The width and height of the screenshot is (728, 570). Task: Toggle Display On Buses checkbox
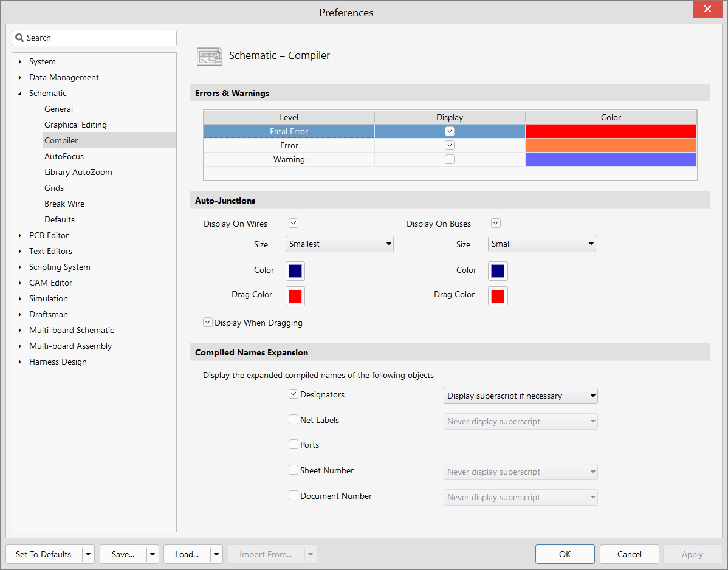[496, 223]
